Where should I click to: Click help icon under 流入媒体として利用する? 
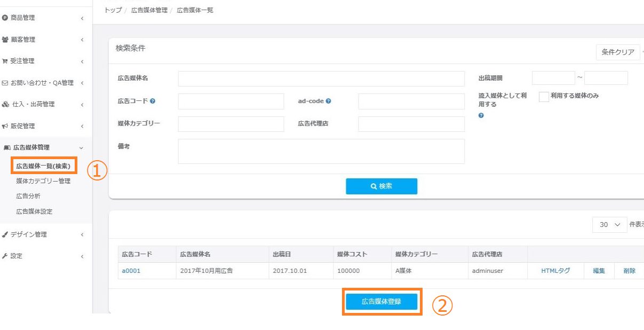[481, 115]
